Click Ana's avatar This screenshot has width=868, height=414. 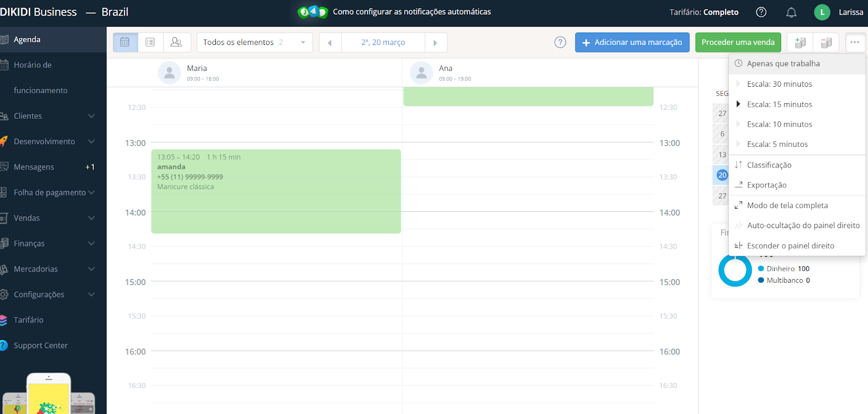[422, 73]
